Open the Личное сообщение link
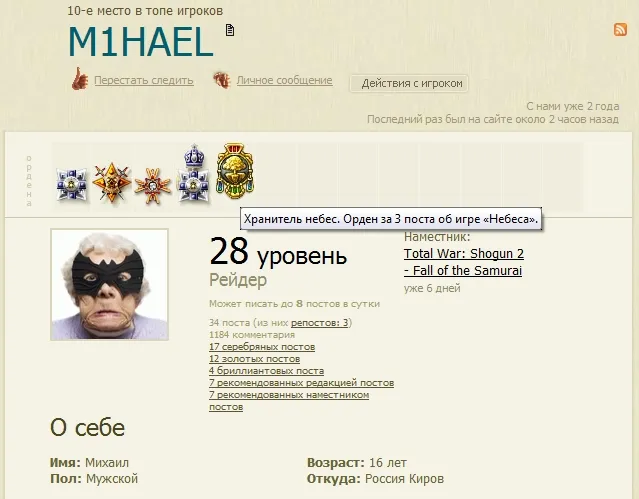This screenshot has height=499, width=639. click(x=284, y=80)
